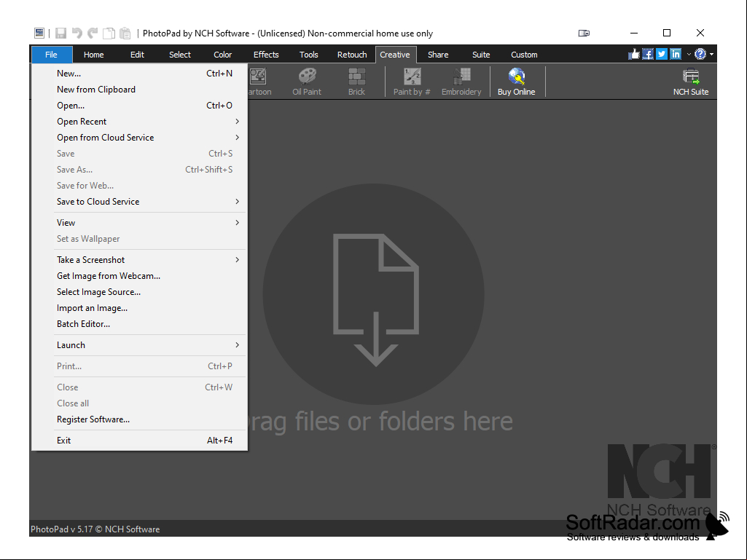Share via the Facebook icon
This screenshot has height=560, width=747.
coord(647,55)
